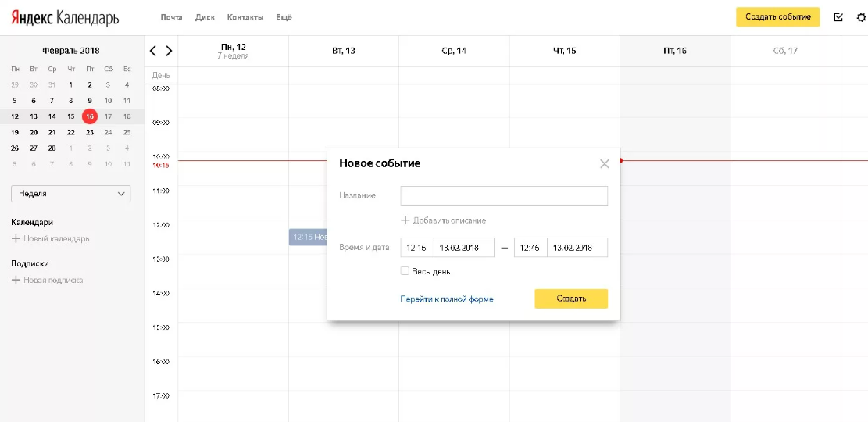Click Новый календарь in sidebar
The height and width of the screenshot is (422, 868).
(x=56, y=238)
